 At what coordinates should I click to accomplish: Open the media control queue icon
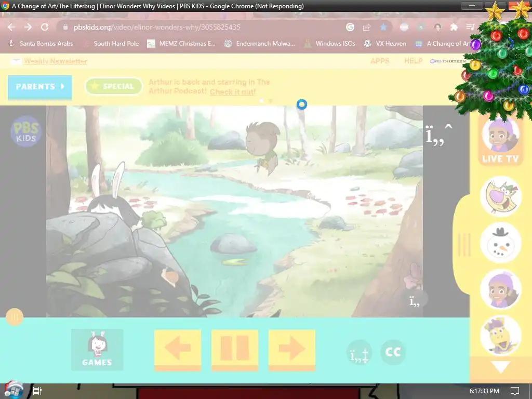pyautogui.click(x=470, y=27)
